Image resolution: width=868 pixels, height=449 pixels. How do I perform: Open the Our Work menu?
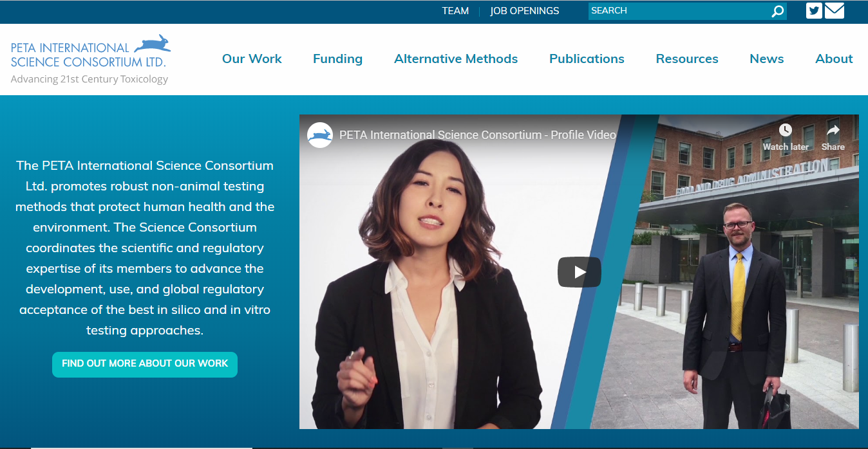252,59
